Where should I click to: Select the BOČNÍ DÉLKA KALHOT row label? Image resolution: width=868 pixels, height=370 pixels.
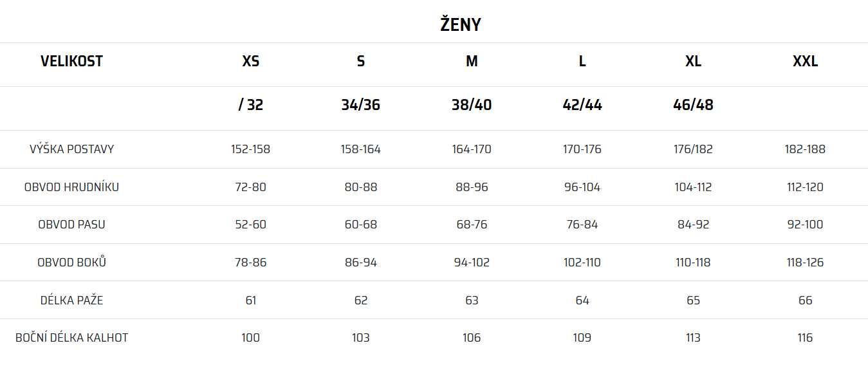(x=71, y=338)
